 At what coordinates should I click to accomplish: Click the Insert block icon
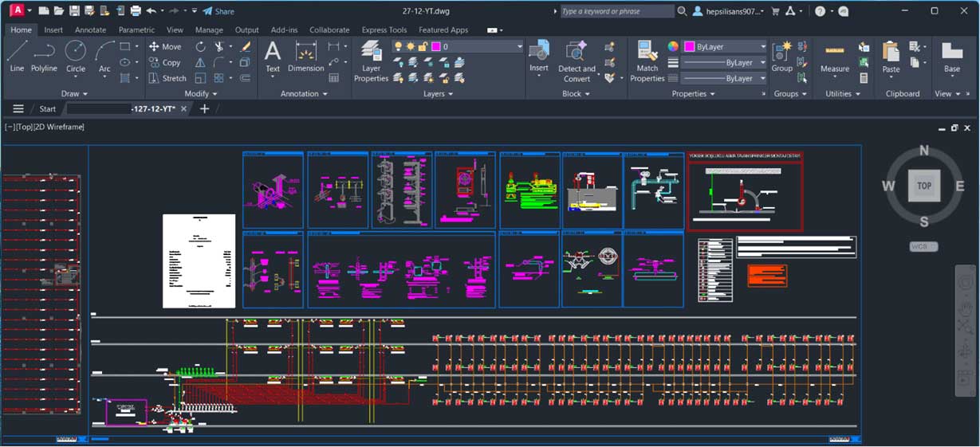[x=539, y=57]
